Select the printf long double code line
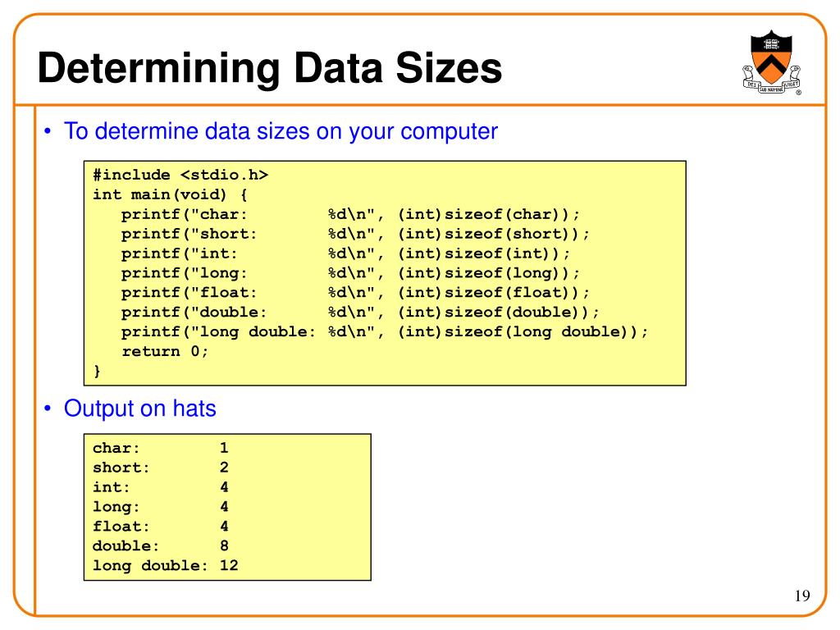The height and width of the screenshot is (630, 840). click(x=385, y=331)
